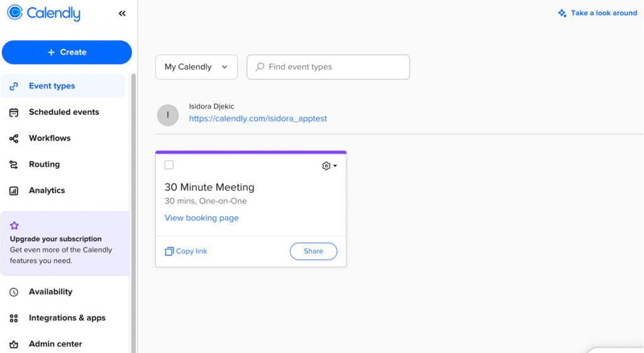Viewport: 644px width, 353px height.
Task: Go to Scheduled events menu item
Action: [x=64, y=112]
